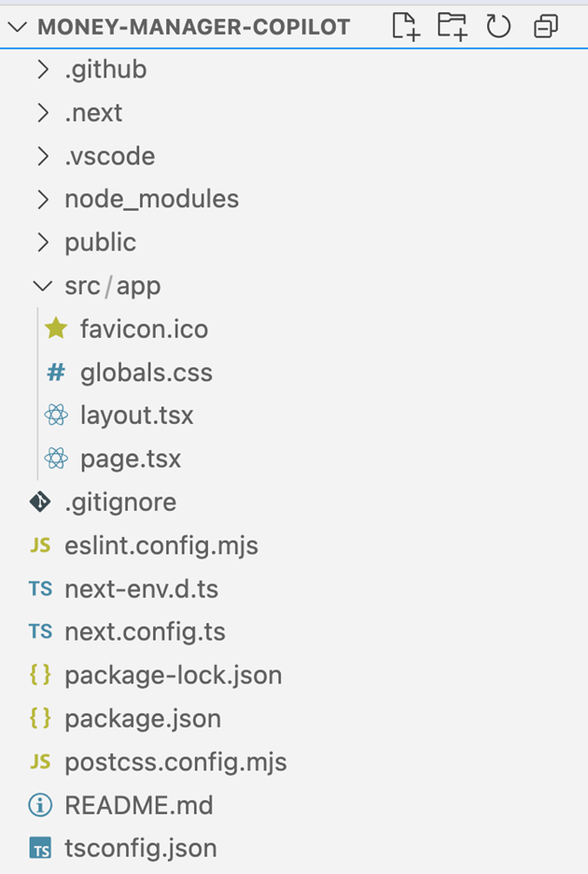
Task: Click the star icon beside favicon.ico
Action: pyautogui.click(x=56, y=329)
